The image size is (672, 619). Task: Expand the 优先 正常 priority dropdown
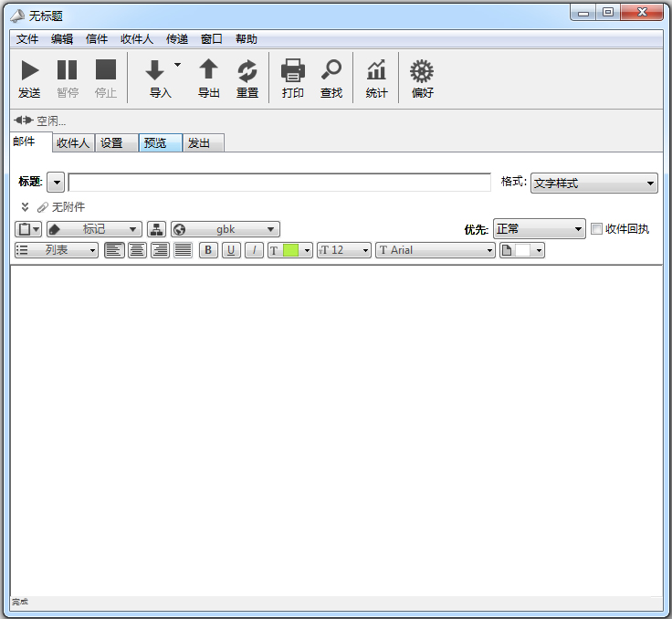coord(539,229)
